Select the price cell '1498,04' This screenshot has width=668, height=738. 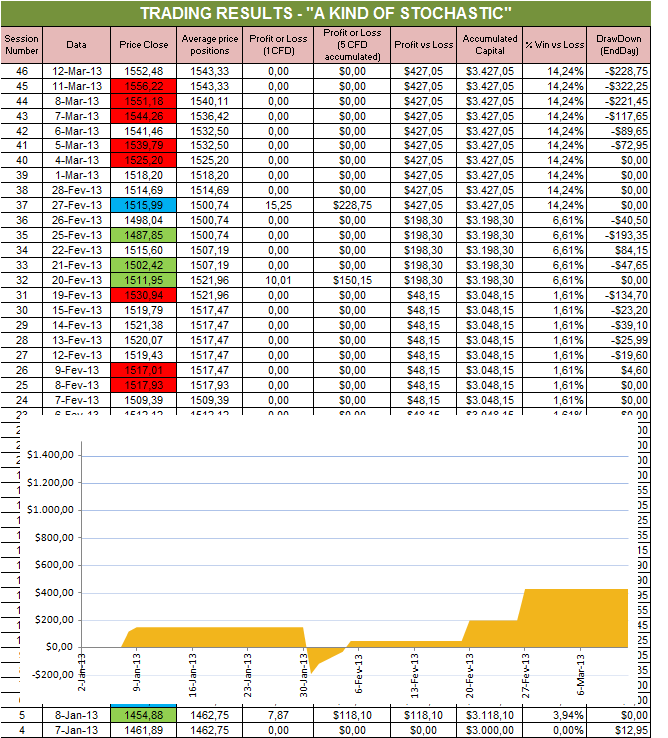tap(144, 220)
